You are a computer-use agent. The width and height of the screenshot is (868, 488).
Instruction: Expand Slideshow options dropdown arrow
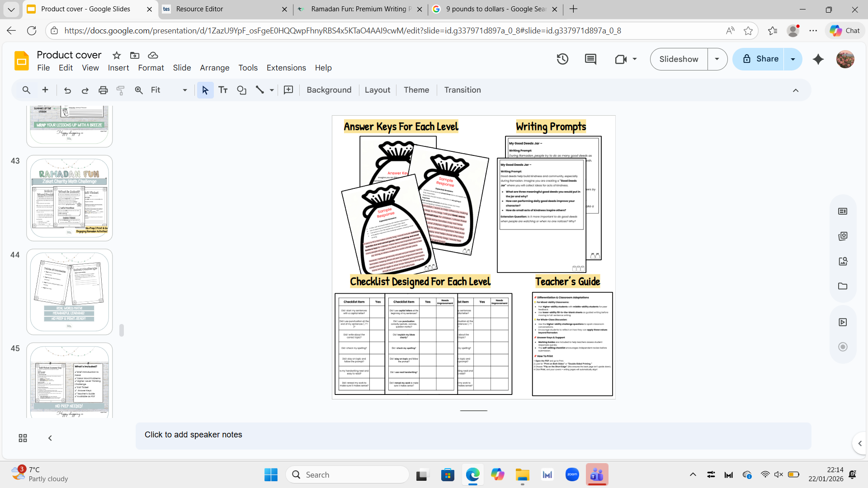[717, 59]
